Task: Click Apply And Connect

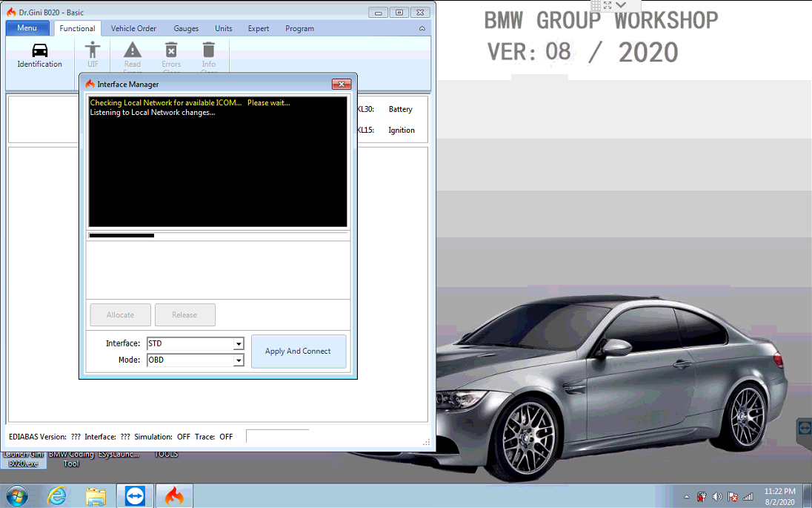Action: click(x=299, y=351)
